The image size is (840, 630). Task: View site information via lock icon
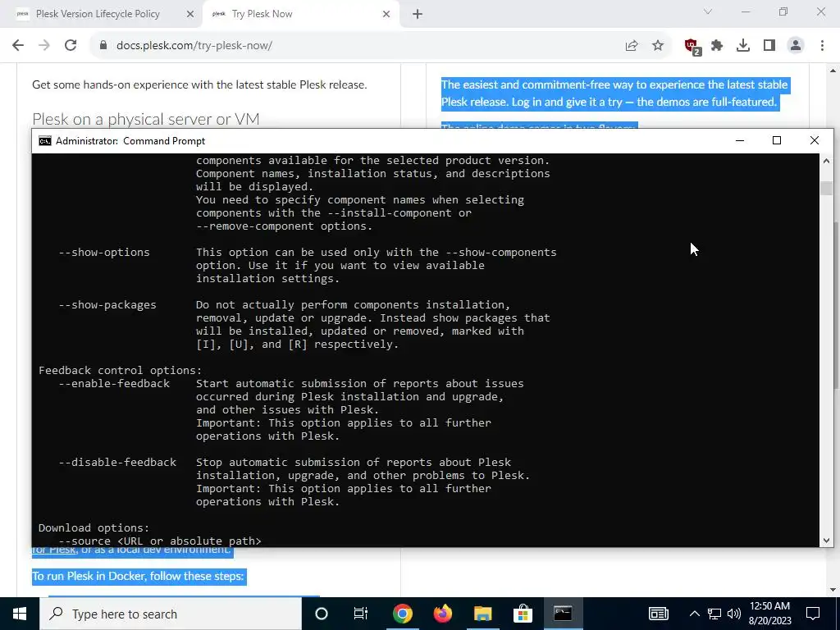coord(103,46)
